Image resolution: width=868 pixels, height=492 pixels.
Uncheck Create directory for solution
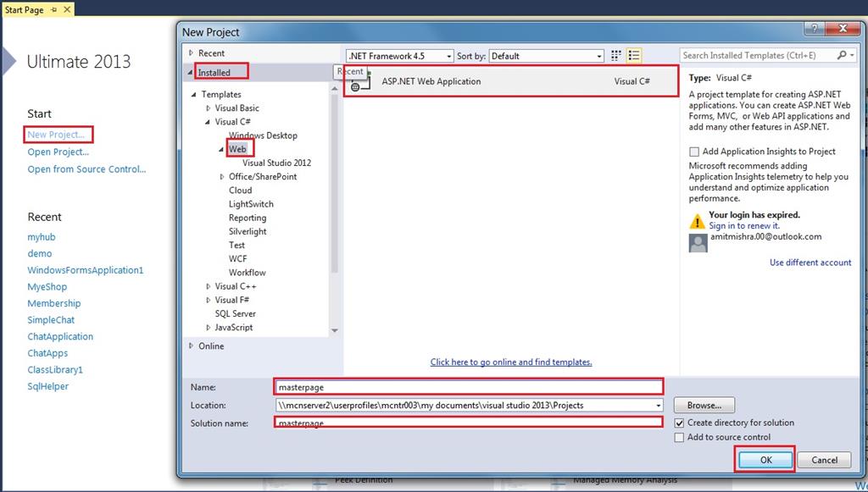coord(679,423)
